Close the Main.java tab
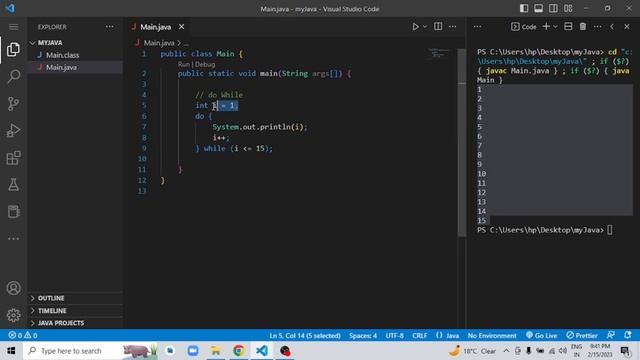 coord(181,27)
